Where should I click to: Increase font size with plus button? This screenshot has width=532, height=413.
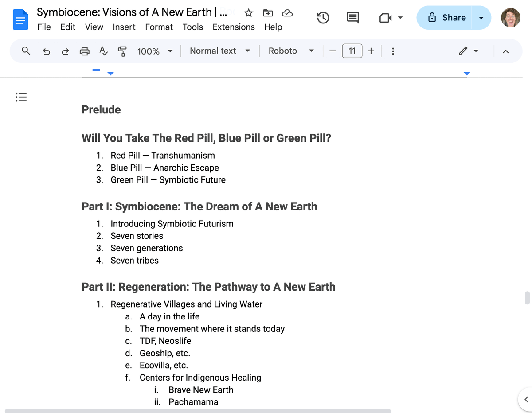(371, 51)
